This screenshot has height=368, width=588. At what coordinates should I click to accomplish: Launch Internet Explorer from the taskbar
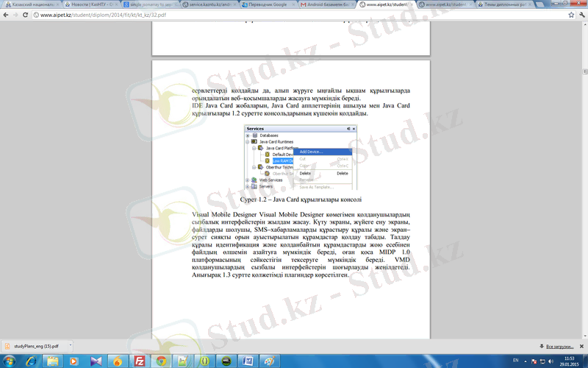tap(31, 361)
